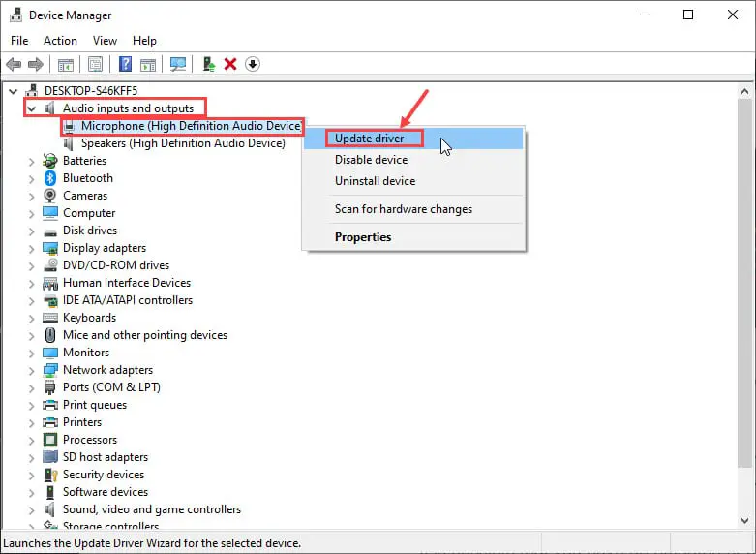
Task: Select Speakers (High Definition Audio Device)
Action: tap(183, 143)
